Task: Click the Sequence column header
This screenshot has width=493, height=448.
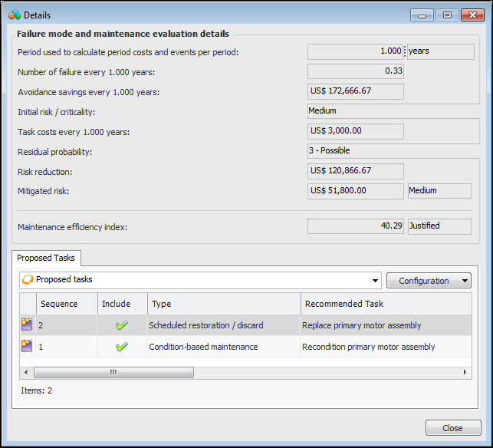Action: tap(67, 304)
